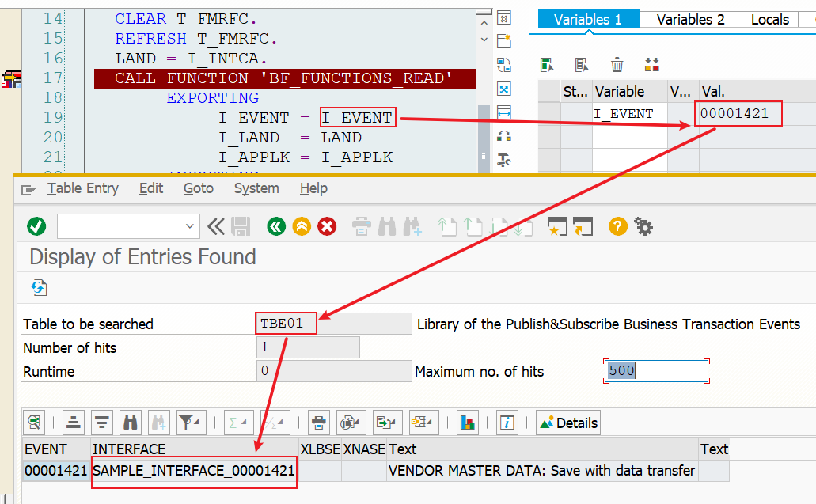
Task: Open Customize Local Layout gear icon
Action: (643, 226)
